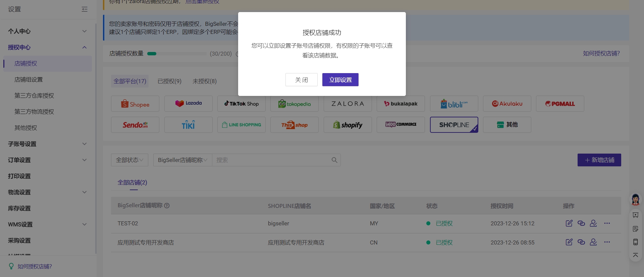Select the PGMALL platform logo
This screenshot has width=644, height=277.
[560, 104]
